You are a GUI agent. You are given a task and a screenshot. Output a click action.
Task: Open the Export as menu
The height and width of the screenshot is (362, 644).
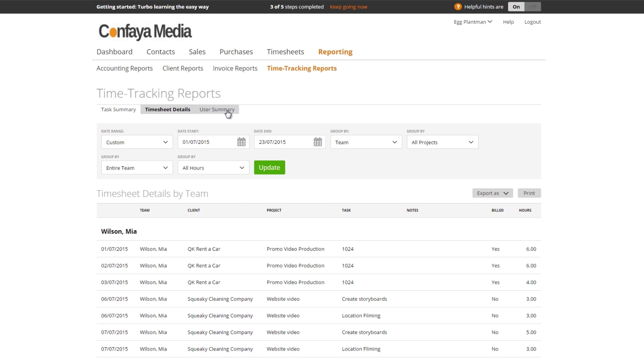tap(492, 193)
